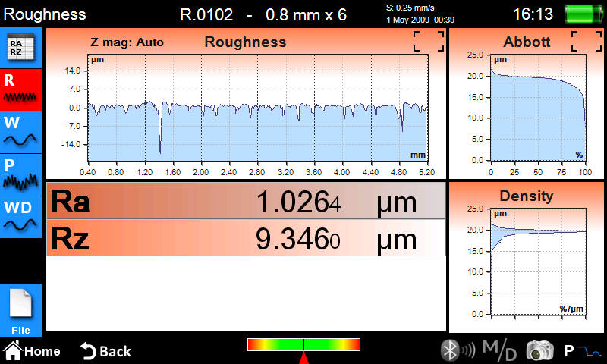Select the R roughness profile tab
The width and height of the screenshot is (607, 364).
(x=20, y=89)
